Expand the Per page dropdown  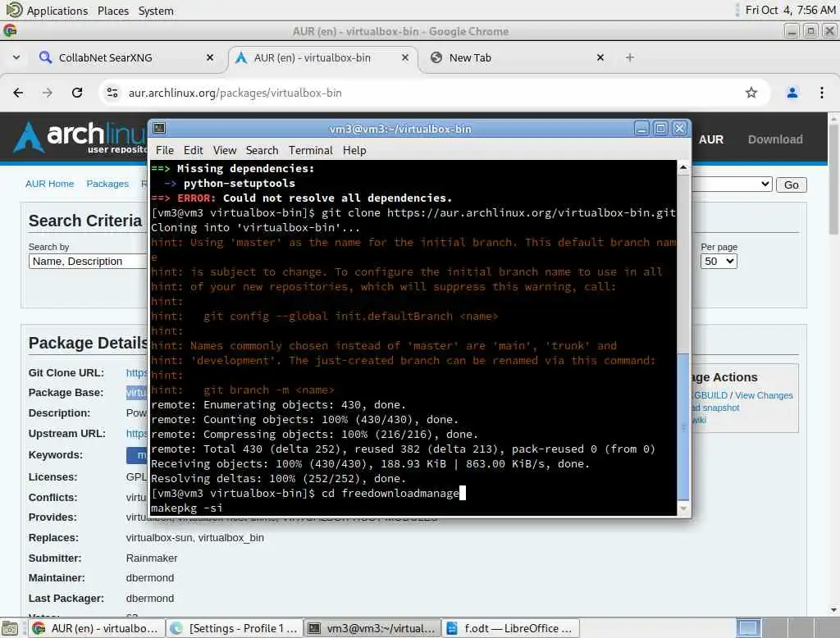coord(719,262)
